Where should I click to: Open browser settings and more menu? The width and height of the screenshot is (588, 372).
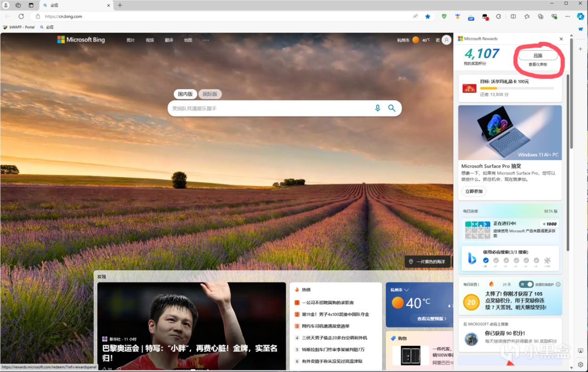tap(567, 16)
